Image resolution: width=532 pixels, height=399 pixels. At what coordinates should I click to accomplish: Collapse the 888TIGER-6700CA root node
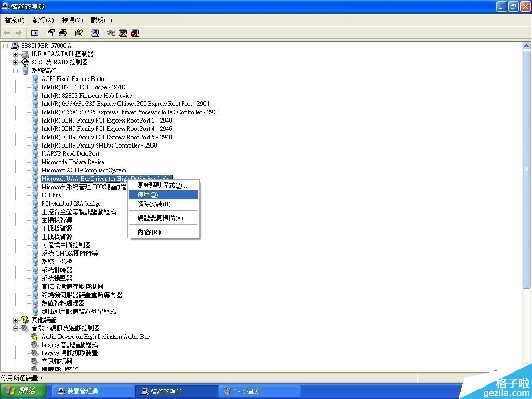click(5, 46)
